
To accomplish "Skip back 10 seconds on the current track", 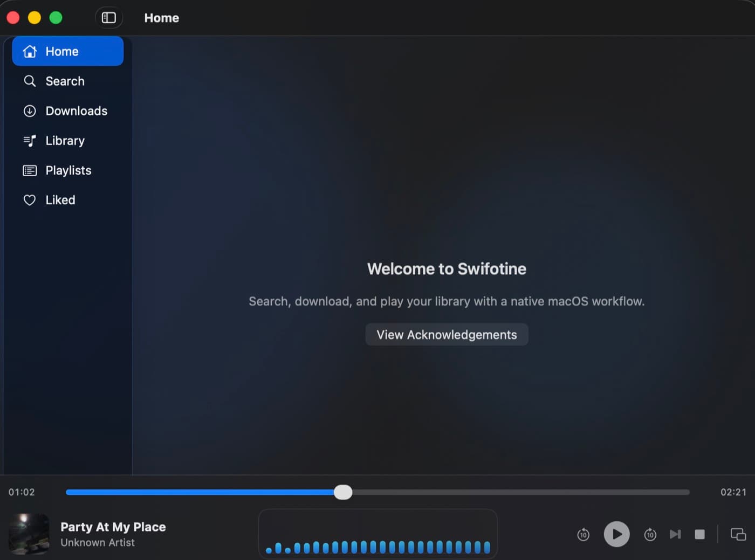I will (583, 534).
